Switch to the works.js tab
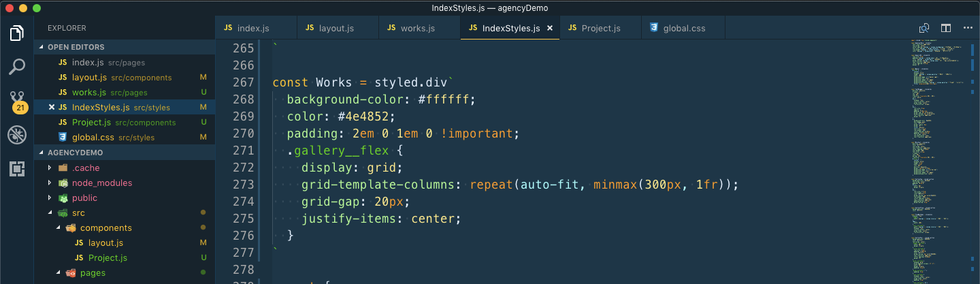The width and height of the screenshot is (980, 284). pyautogui.click(x=417, y=29)
